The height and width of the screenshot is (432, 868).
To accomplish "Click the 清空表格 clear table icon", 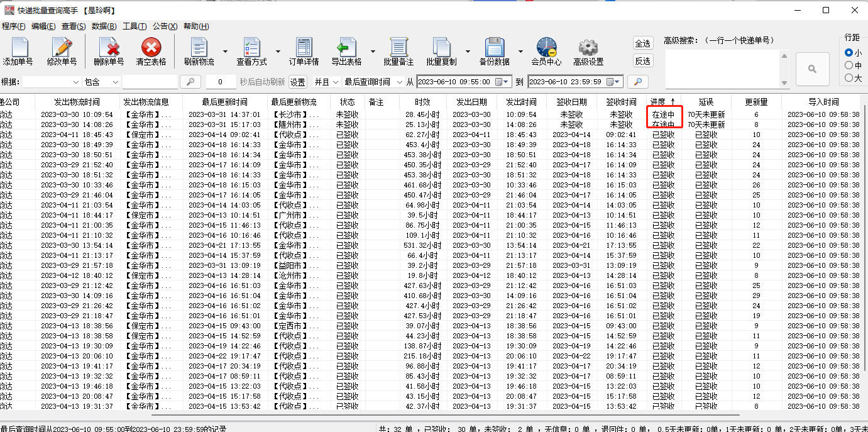I will point(151,50).
